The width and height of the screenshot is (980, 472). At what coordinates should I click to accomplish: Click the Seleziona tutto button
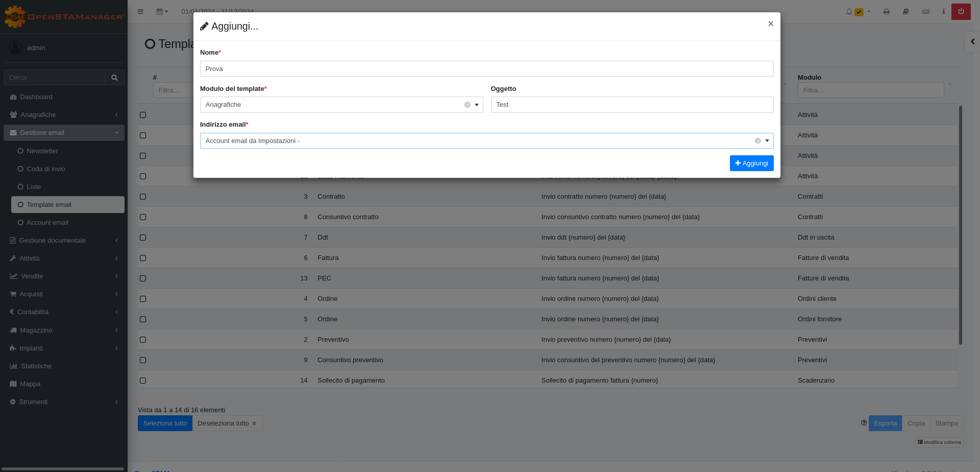click(x=165, y=423)
